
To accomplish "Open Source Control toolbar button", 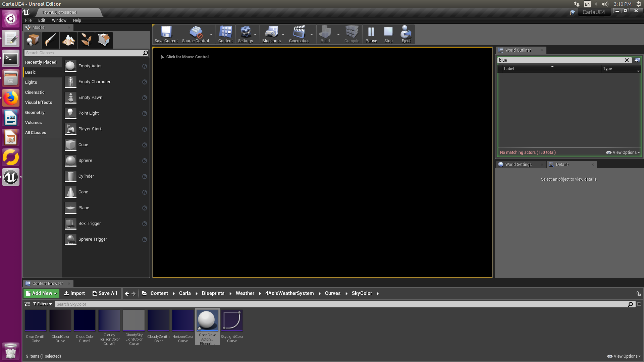I will (195, 34).
